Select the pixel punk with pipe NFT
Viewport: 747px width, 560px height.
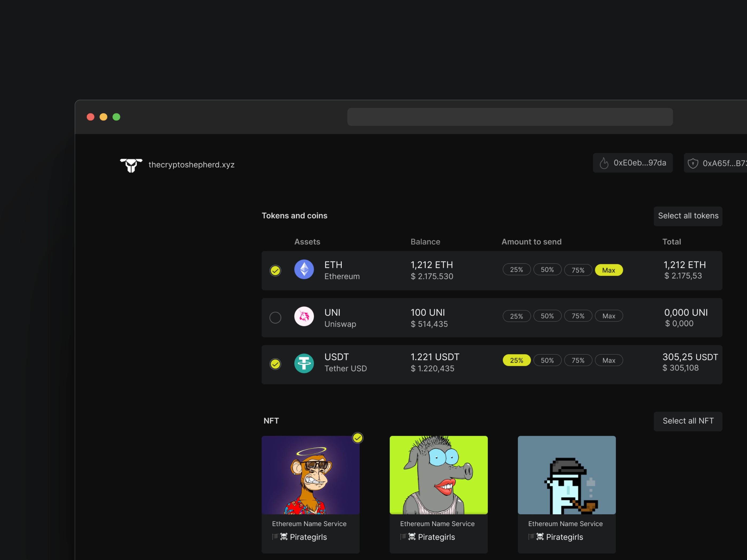click(566, 475)
